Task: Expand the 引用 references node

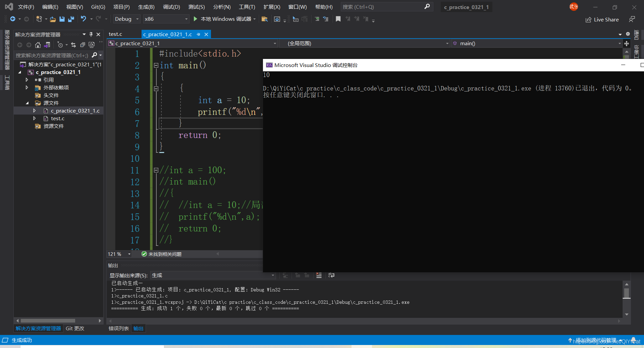Action: (27, 80)
